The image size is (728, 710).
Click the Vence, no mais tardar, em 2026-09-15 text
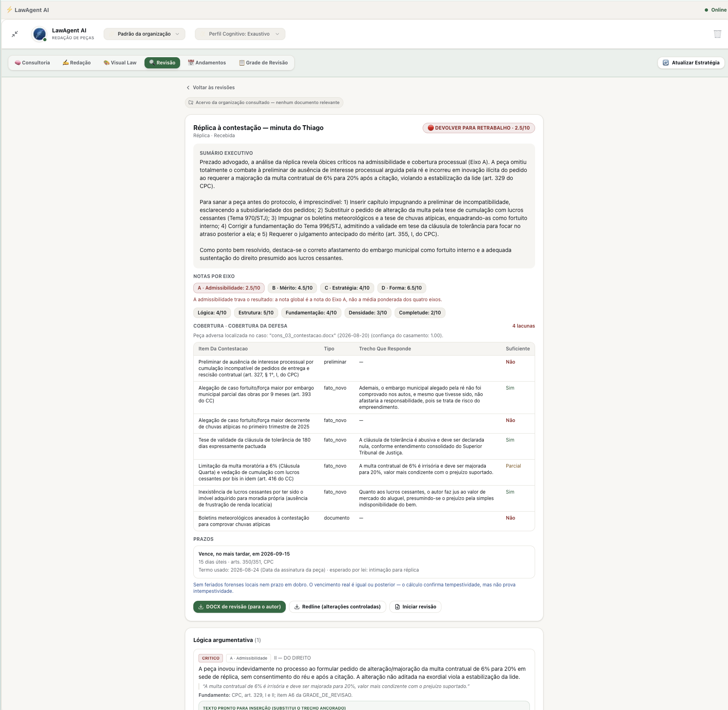(244, 554)
